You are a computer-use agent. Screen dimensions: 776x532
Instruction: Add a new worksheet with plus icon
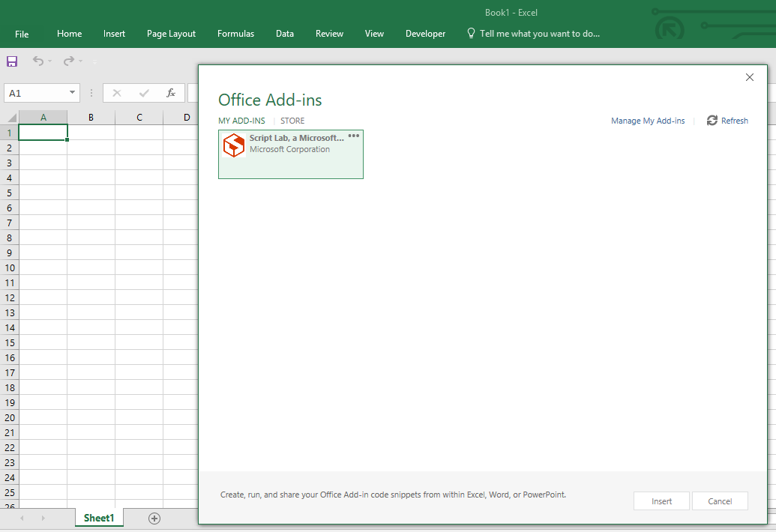(x=154, y=518)
